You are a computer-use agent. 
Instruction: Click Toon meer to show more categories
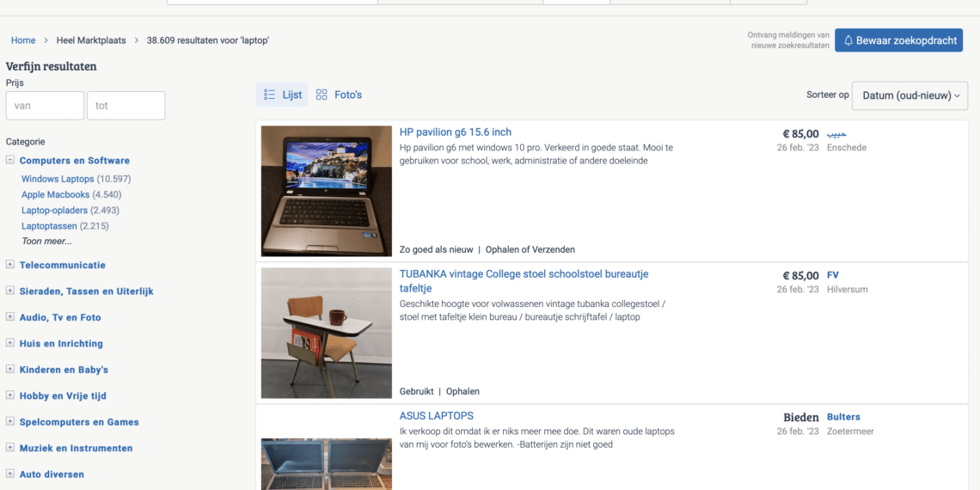pyautogui.click(x=46, y=242)
